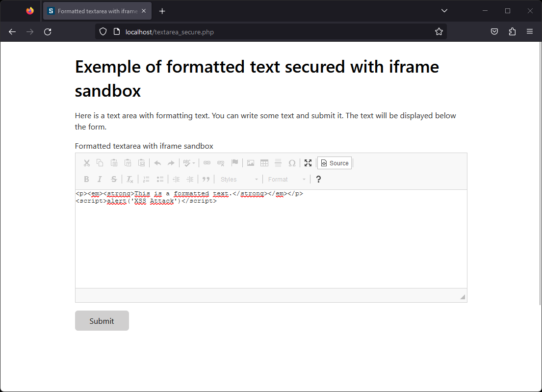Click the Undo arrow in editor toolbar

[x=157, y=163]
